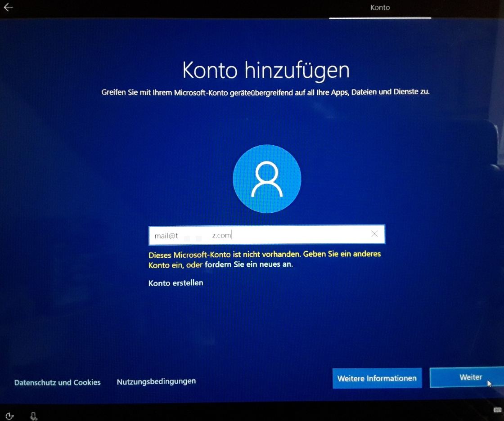This screenshot has height=421, width=504.
Task: Click the Konto hinzufügen heading
Action: 266,70
